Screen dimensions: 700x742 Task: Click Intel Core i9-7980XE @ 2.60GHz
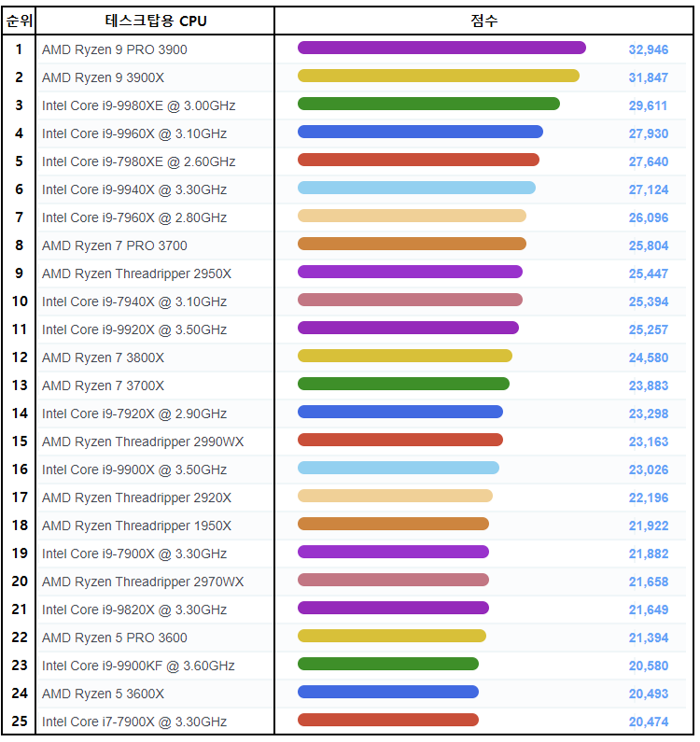(138, 161)
